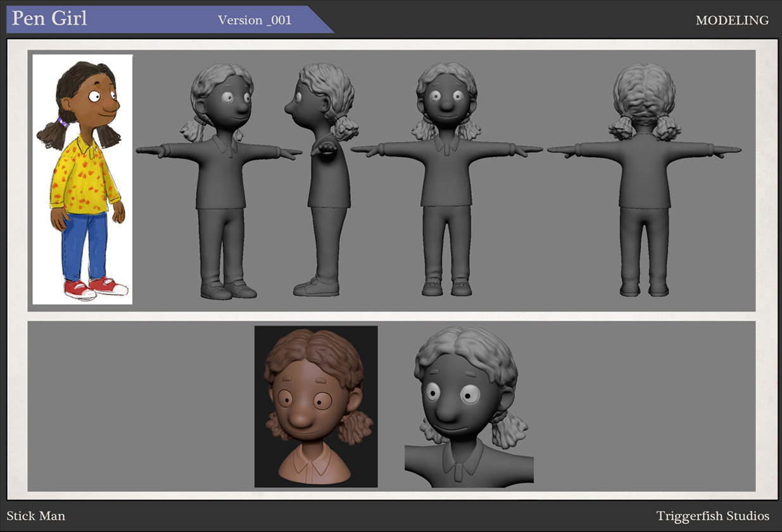The height and width of the screenshot is (532, 782).
Task: Select the front view T-pose model
Action: [446, 179]
